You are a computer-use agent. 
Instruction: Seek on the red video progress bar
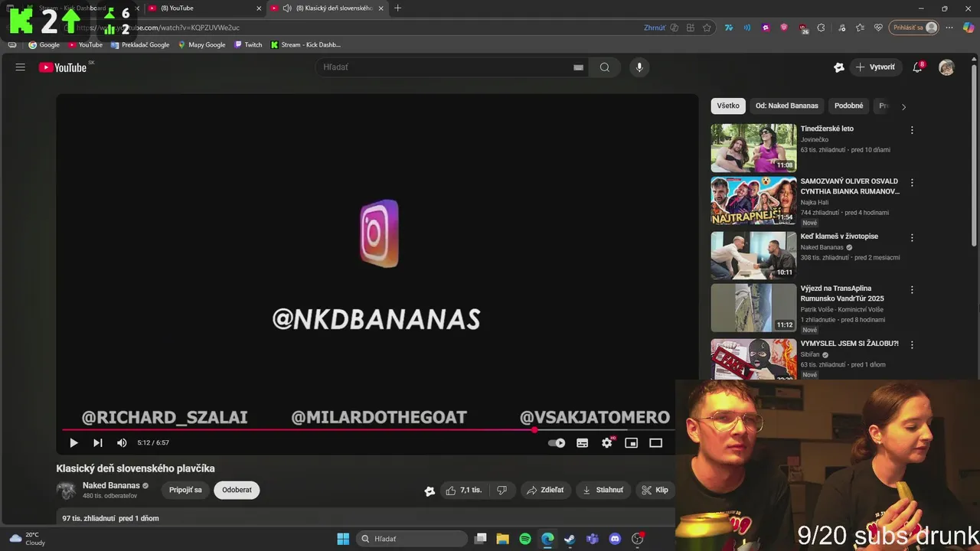(377, 430)
